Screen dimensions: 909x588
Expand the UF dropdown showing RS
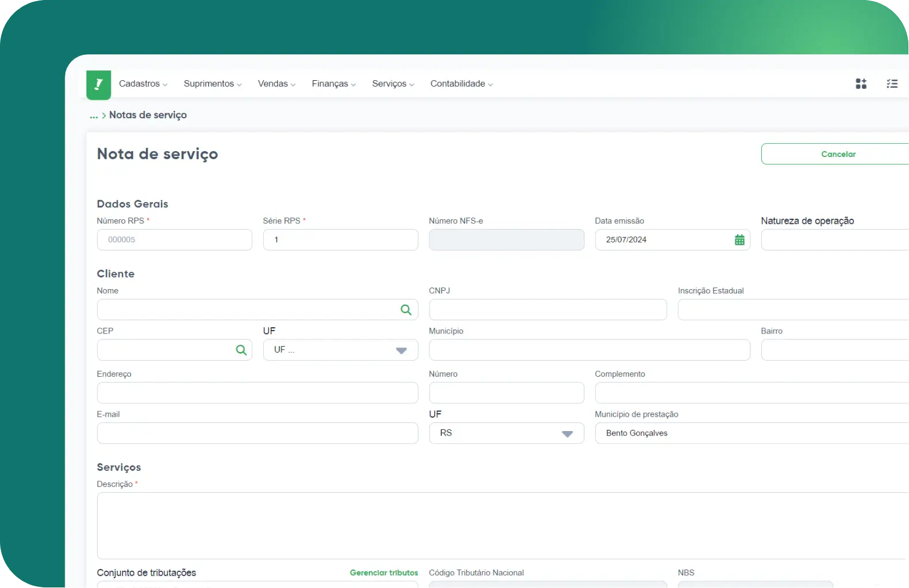[507, 433]
